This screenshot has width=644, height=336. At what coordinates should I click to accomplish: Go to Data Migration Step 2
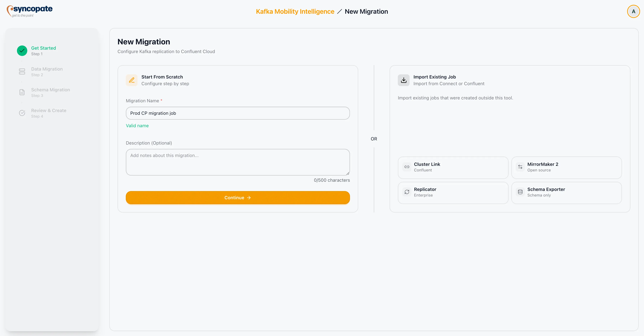coord(47,71)
